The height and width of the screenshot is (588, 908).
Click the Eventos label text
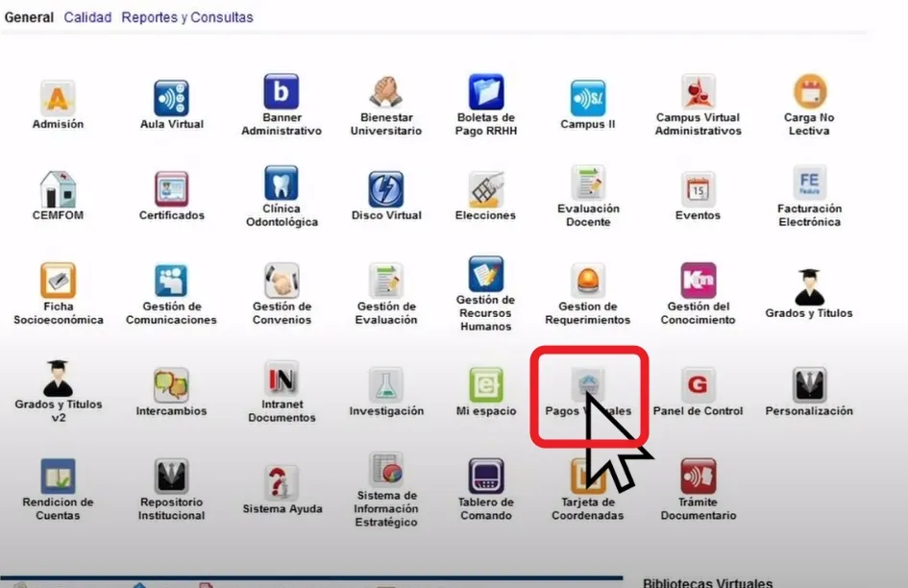point(698,215)
